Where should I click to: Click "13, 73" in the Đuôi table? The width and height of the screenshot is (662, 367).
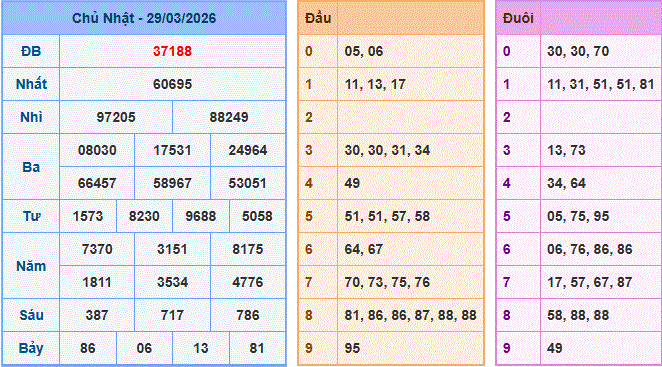[566, 150]
